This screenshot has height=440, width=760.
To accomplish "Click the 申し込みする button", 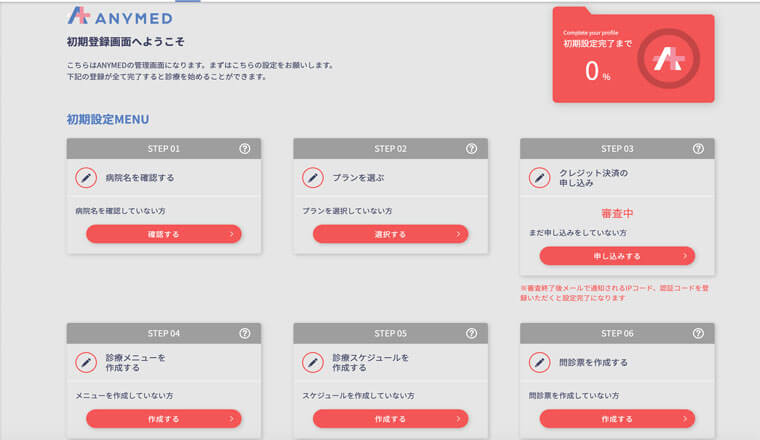I will (x=617, y=256).
